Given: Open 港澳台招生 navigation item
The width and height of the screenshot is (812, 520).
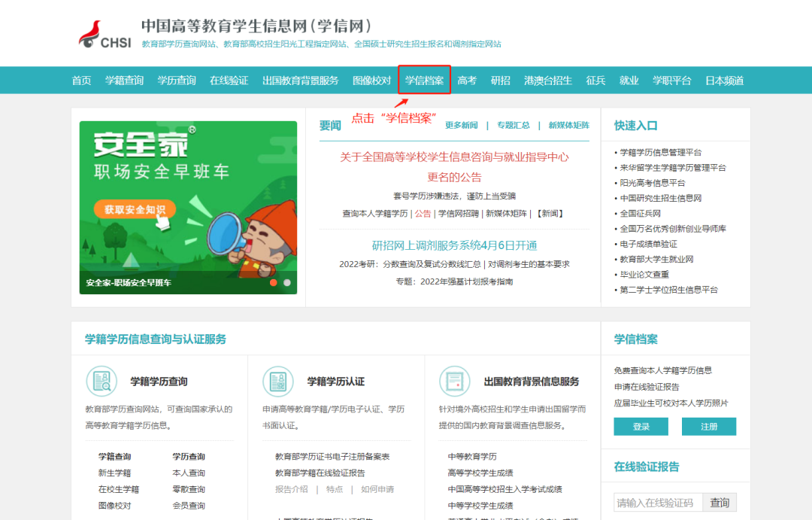Looking at the screenshot, I should 548,81.
